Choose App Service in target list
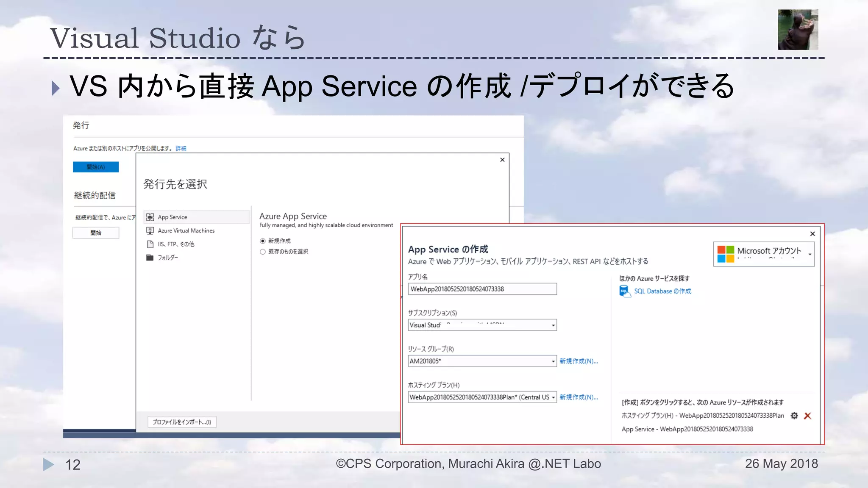868x488 pixels. (x=196, y=217)
